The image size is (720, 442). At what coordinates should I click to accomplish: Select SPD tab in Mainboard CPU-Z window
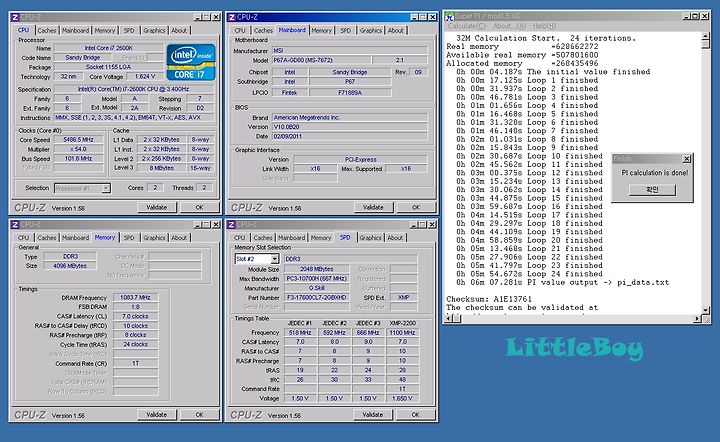coord(346,30)
